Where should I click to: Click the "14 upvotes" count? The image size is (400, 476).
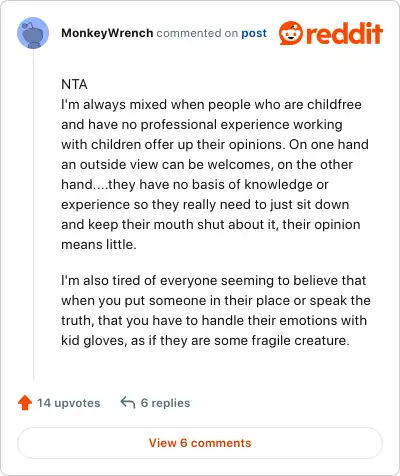click(x=68, y=403)
